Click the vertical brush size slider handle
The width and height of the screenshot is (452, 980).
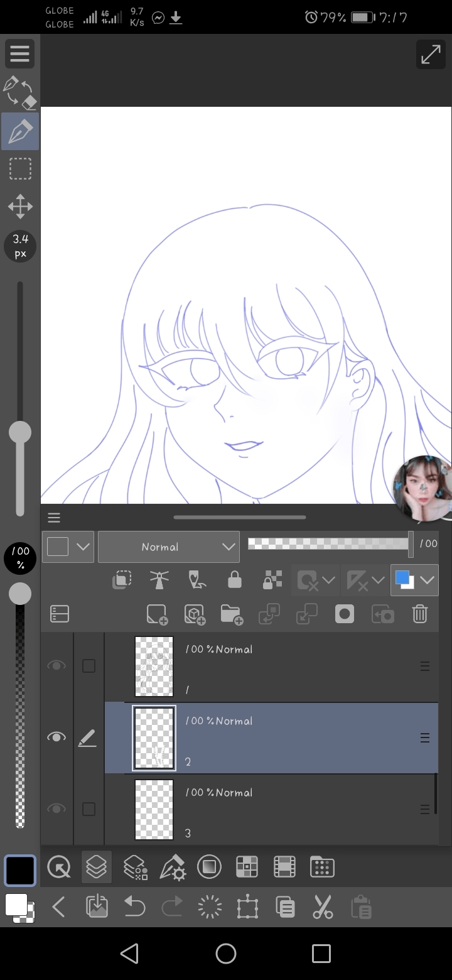20,432
